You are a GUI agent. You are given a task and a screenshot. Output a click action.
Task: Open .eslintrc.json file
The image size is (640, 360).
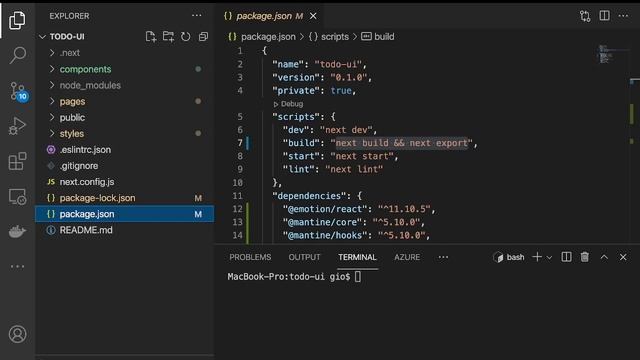(x=124, y=150)
